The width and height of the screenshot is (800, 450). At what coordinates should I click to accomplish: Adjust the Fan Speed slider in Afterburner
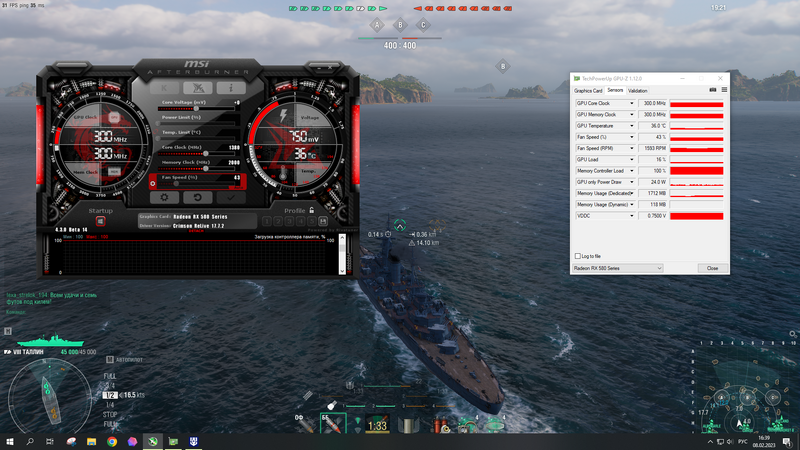tap(196, 184)
